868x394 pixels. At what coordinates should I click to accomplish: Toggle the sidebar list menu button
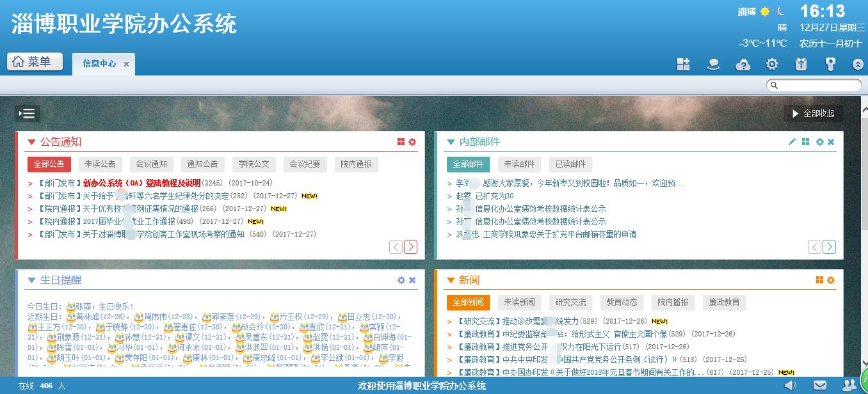pos(28,113)
